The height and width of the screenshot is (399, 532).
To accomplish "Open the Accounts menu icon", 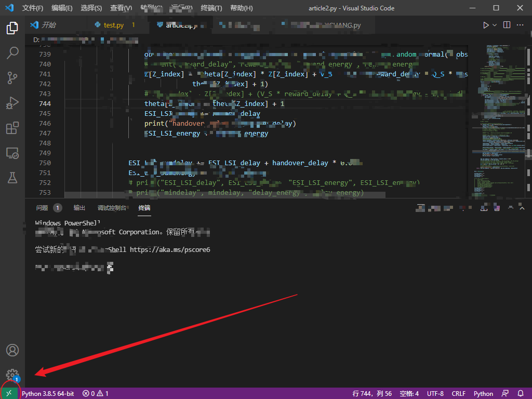I will [12, 350].
